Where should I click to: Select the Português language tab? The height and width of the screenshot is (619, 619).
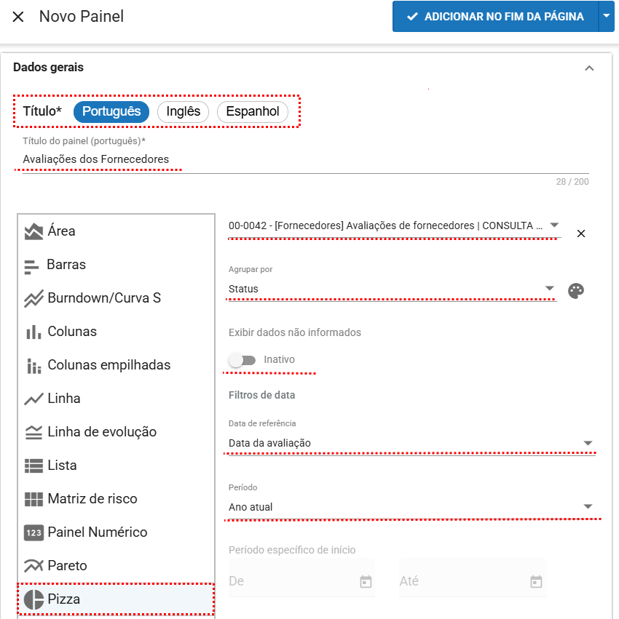[111, 112]
